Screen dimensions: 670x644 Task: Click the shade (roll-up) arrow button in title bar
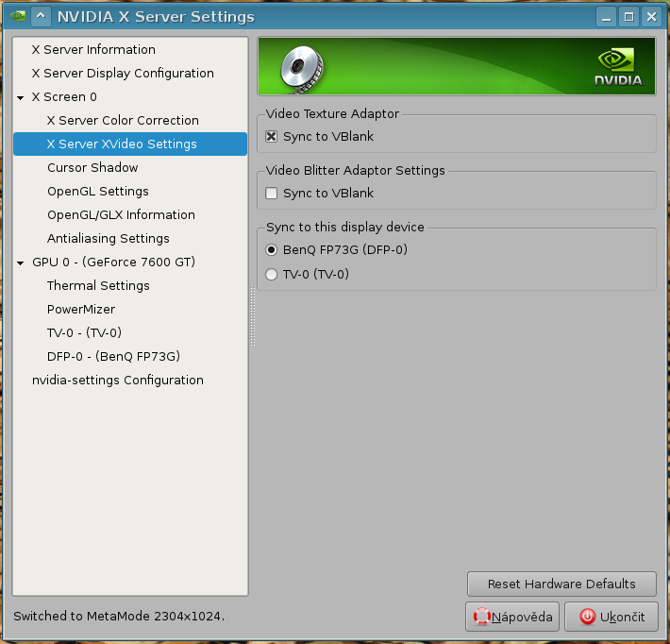41,17
